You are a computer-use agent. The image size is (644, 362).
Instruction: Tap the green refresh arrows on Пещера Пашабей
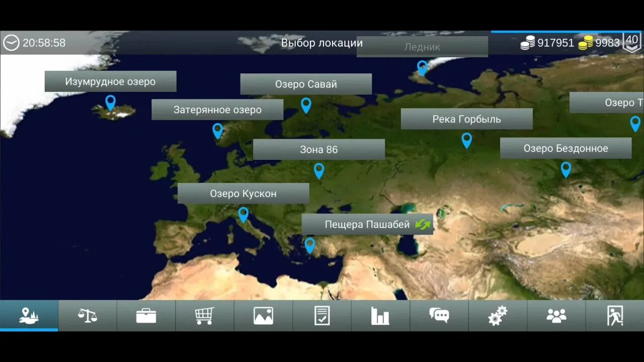(423, 224)
